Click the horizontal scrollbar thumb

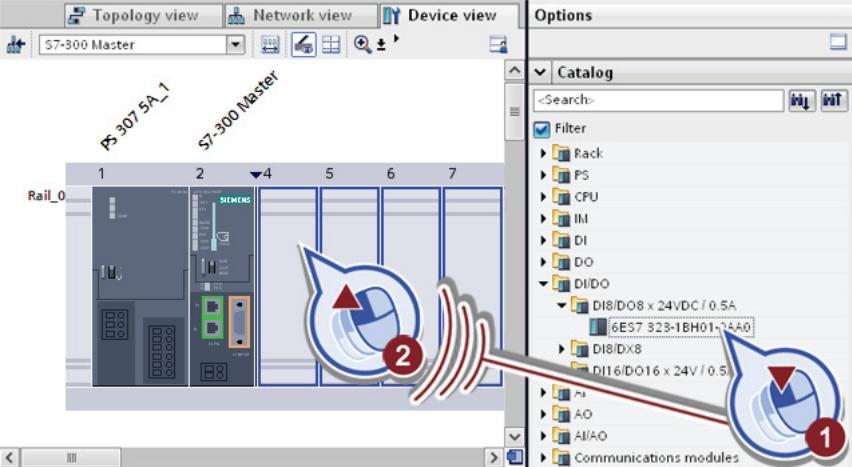pyautogui.click(x=71, y=457)
